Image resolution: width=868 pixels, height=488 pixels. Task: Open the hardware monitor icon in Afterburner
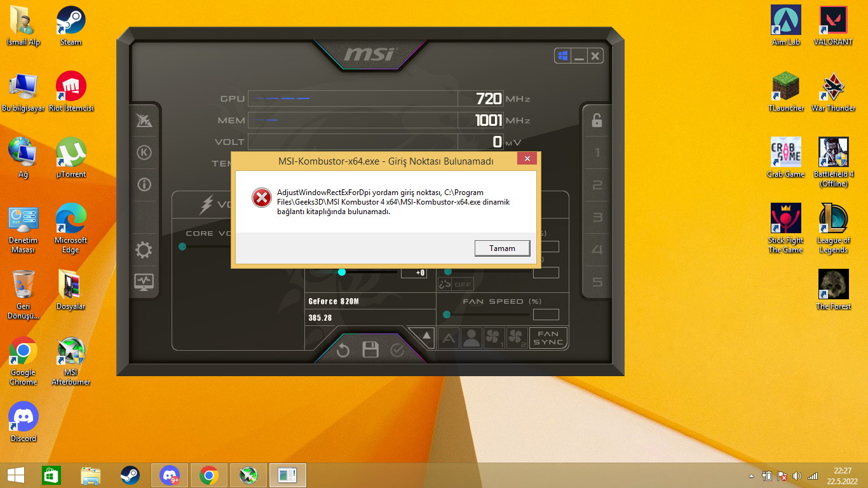click(x=144, y=281)
